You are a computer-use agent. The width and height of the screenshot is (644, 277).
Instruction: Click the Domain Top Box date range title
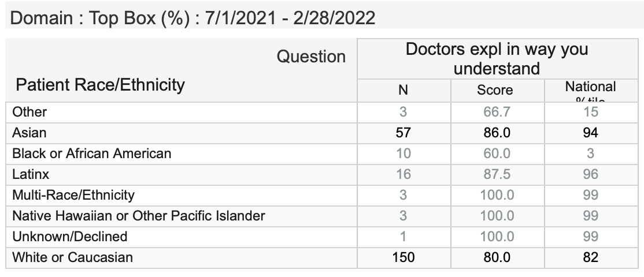pos(193,18)
